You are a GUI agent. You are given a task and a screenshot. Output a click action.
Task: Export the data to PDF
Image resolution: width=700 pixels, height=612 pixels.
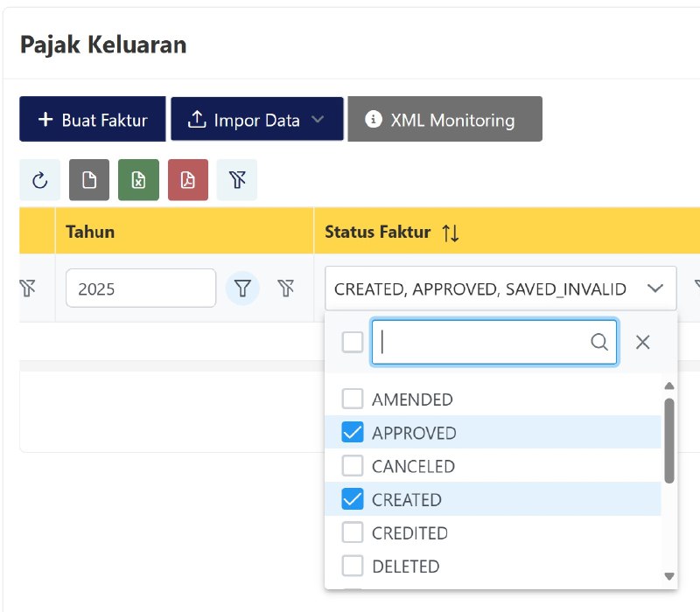pyautogui.click(x=187, y=179)
